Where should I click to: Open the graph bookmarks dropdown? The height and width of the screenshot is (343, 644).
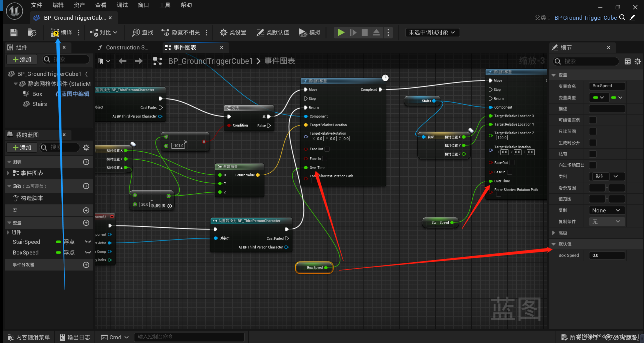coord(104,61)
